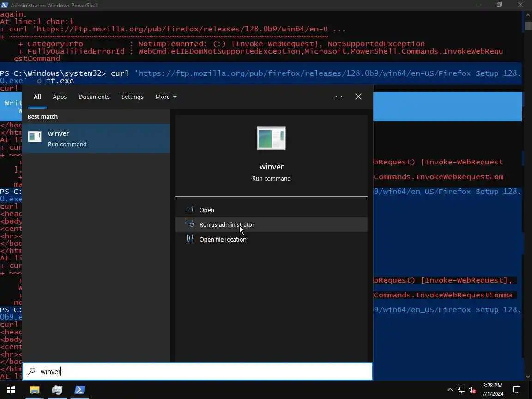Open the search options ellipsis menu
This screenshot has height=399, width=532.
pos(339,97)
